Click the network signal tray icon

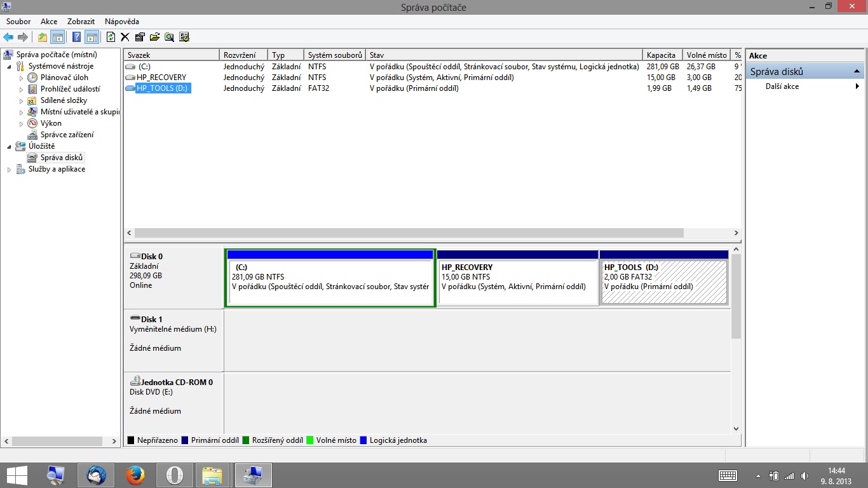pyautogui.click(x=789, y=475)
